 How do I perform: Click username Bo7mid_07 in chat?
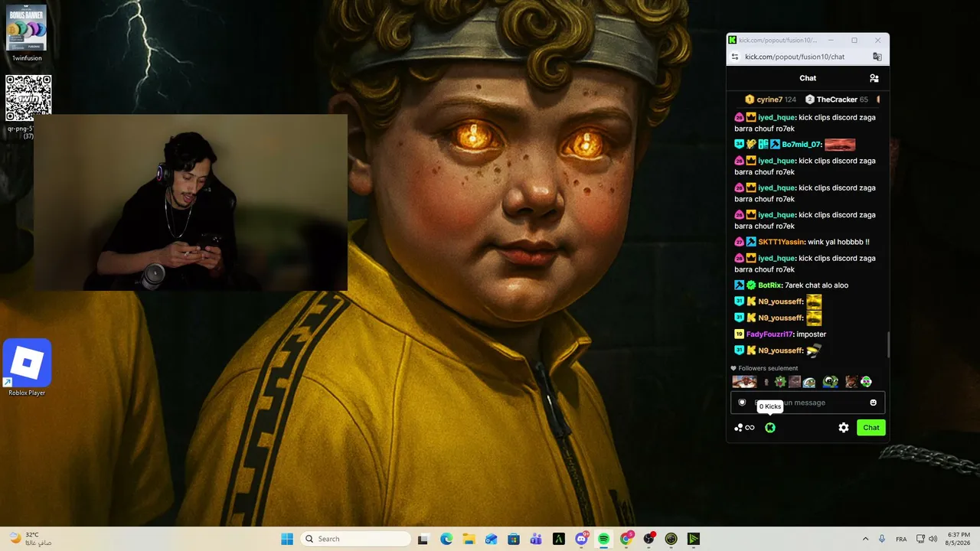(802, 145)
